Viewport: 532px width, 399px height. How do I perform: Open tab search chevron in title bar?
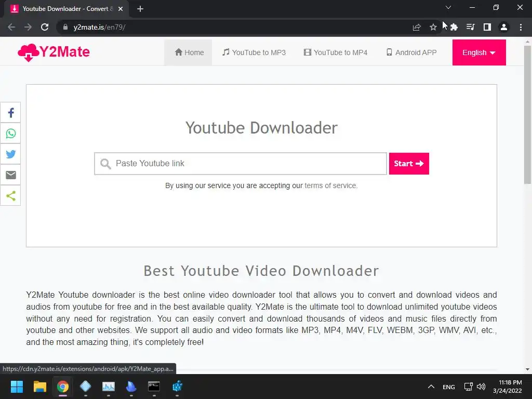(448, 7)
